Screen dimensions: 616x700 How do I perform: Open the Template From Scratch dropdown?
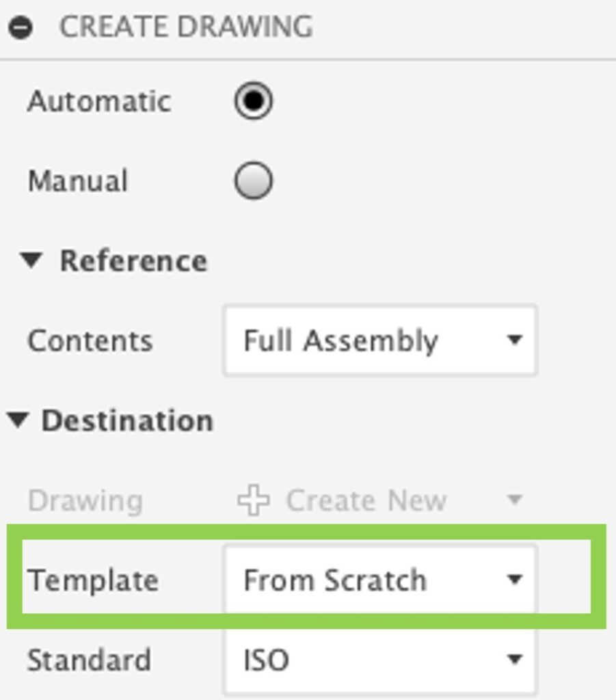[379, 580]
